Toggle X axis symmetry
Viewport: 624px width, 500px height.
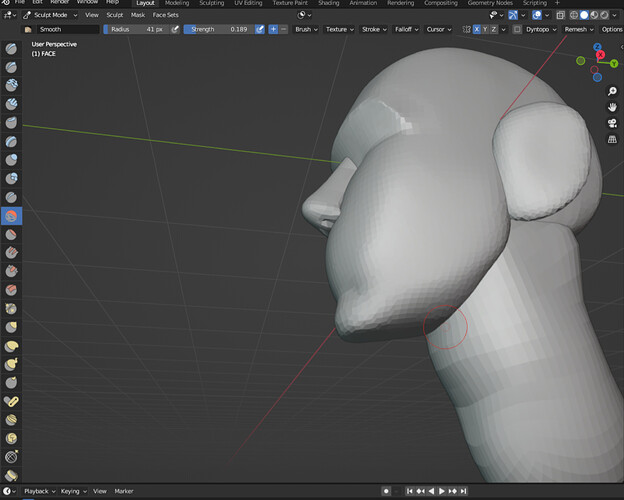tap(476, 29)
